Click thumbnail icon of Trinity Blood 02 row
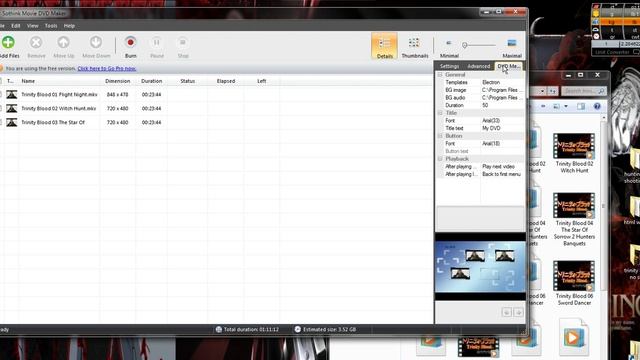Viewport: 640px width, 360px height. coord(11,108)
